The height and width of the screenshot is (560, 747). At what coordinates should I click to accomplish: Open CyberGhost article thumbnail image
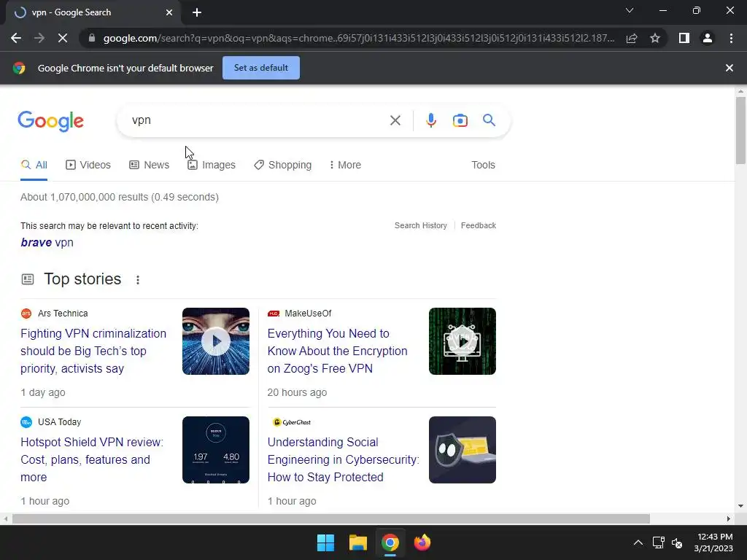point(462,450)
